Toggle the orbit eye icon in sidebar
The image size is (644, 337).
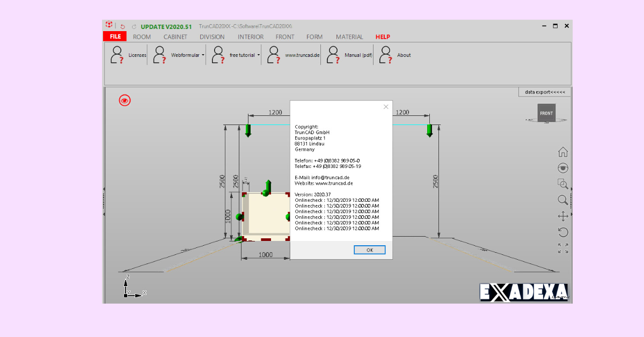pyautogui.click(x=563, y=167)
